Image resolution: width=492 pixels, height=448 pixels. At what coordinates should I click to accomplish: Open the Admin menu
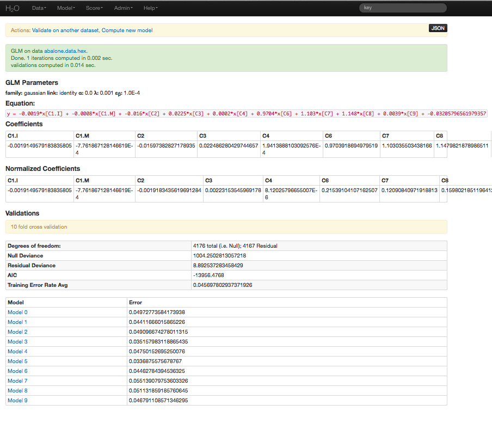123,8
